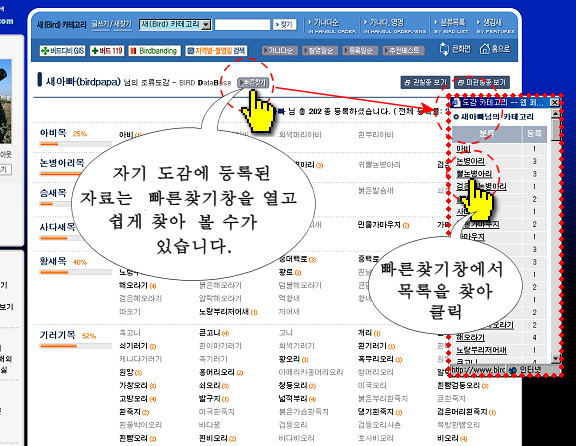576x446 pixels.
Task: Click the 넓적부리 (4) bird link
Action: pyautogui.click(x=297, y=399)
